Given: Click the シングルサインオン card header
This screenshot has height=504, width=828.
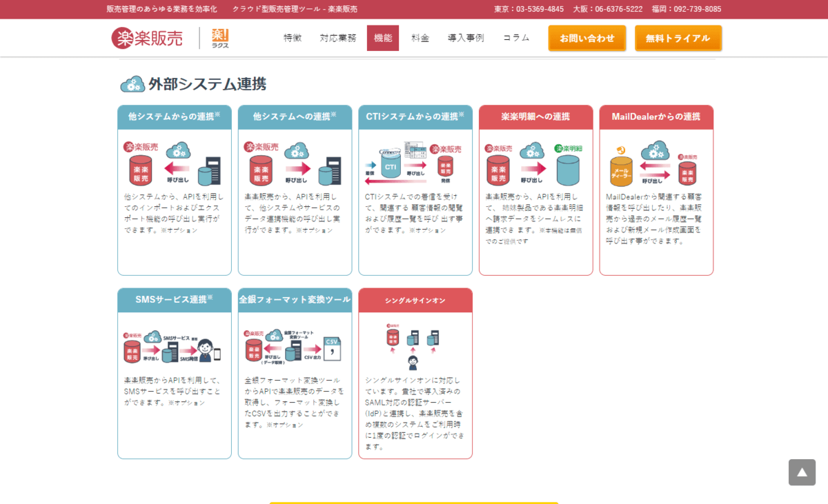Looking at the screenshot, I should tap(415, 300).
